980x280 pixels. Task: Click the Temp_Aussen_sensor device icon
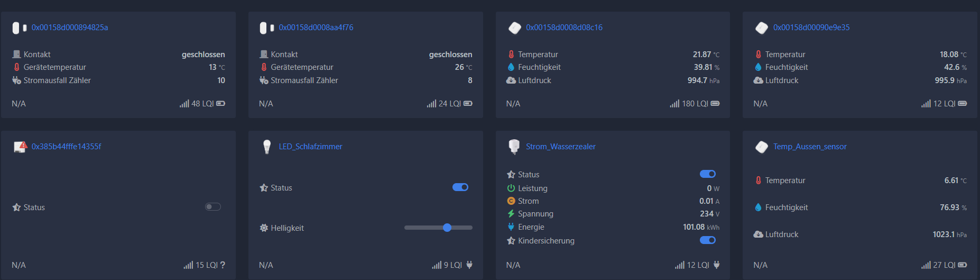762,147
